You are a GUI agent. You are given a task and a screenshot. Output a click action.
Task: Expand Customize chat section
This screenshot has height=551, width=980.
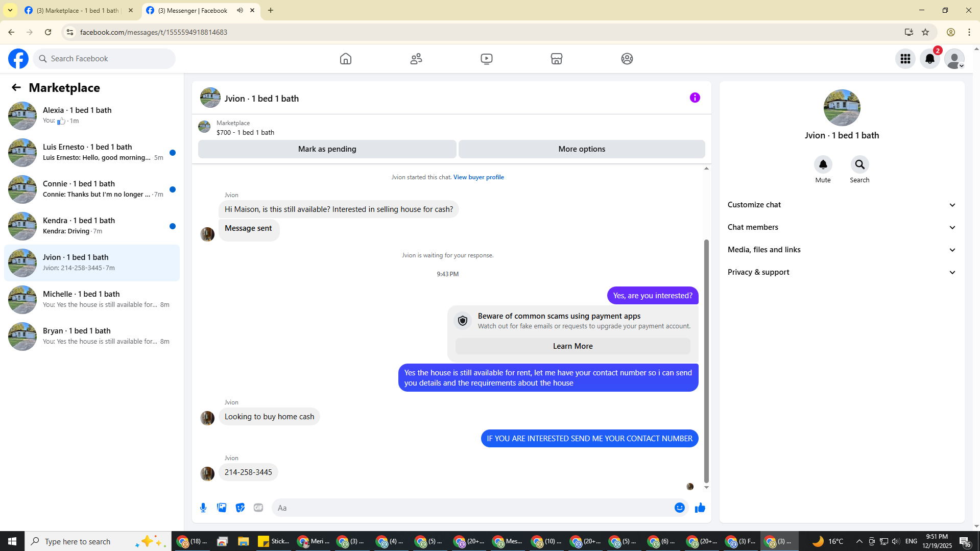(842, 205)
